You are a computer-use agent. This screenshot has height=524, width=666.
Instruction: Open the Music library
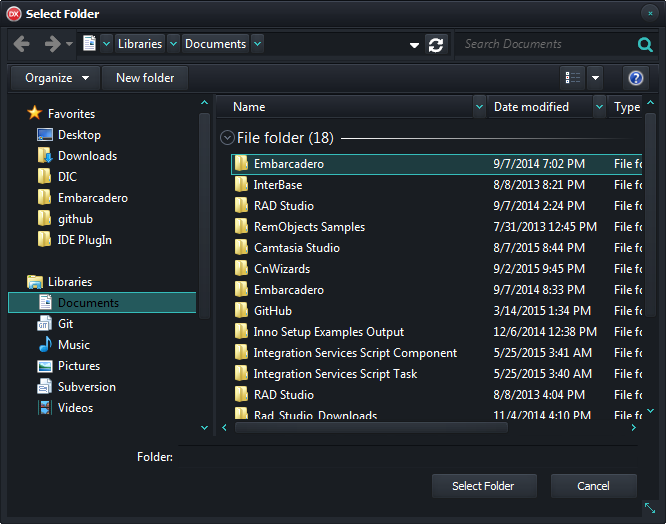73,345
